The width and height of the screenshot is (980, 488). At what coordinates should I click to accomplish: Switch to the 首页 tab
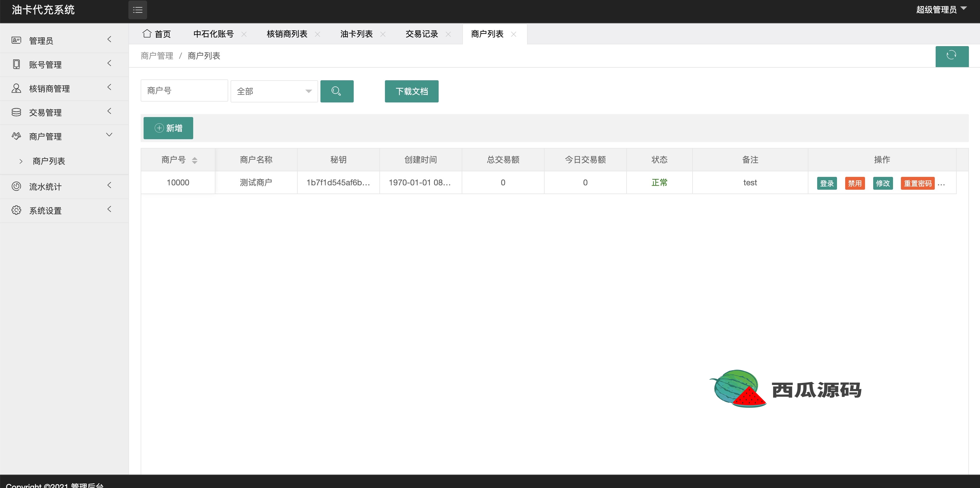click(157, 34)
